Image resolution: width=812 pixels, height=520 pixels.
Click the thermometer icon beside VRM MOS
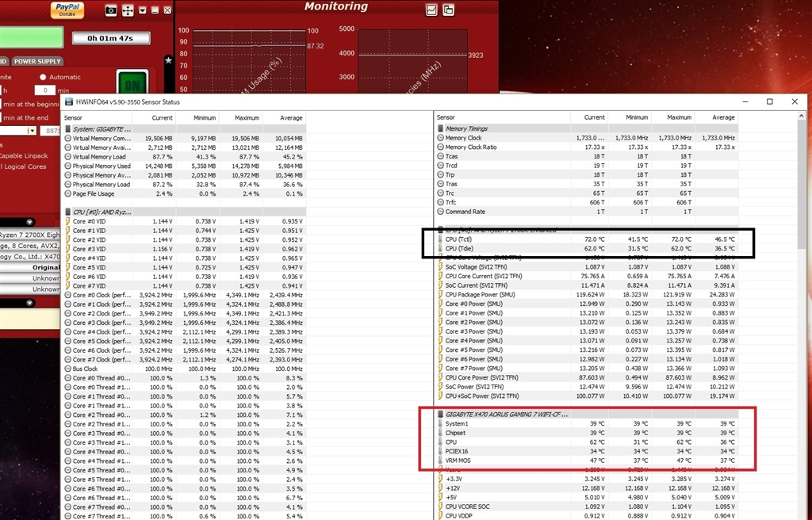440,461
